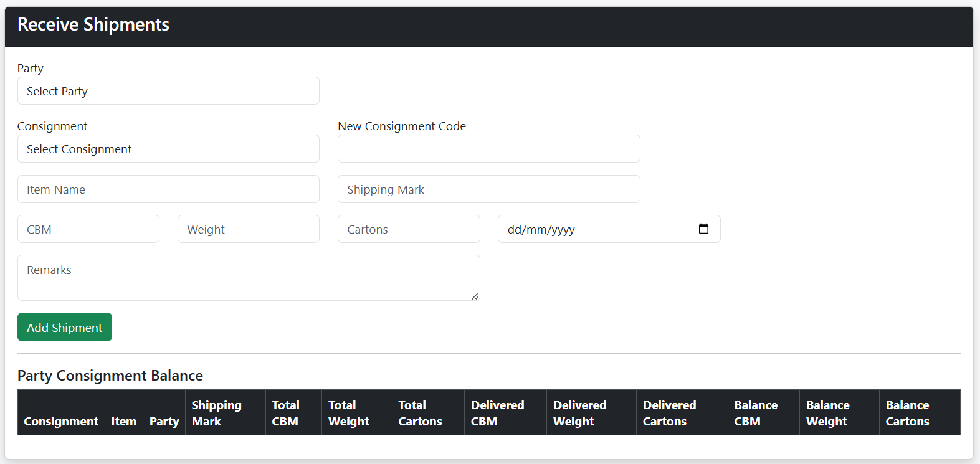Click the Delivered Weight column header

[591, 413]
